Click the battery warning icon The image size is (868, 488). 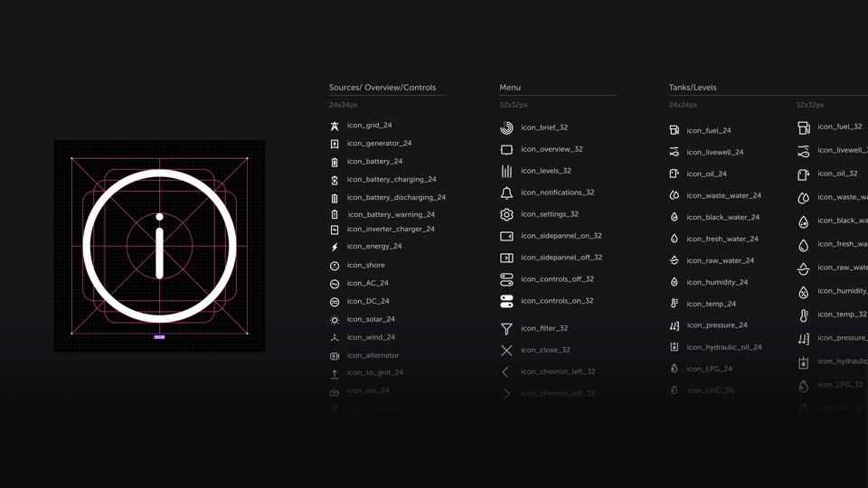tap(335, 214)
